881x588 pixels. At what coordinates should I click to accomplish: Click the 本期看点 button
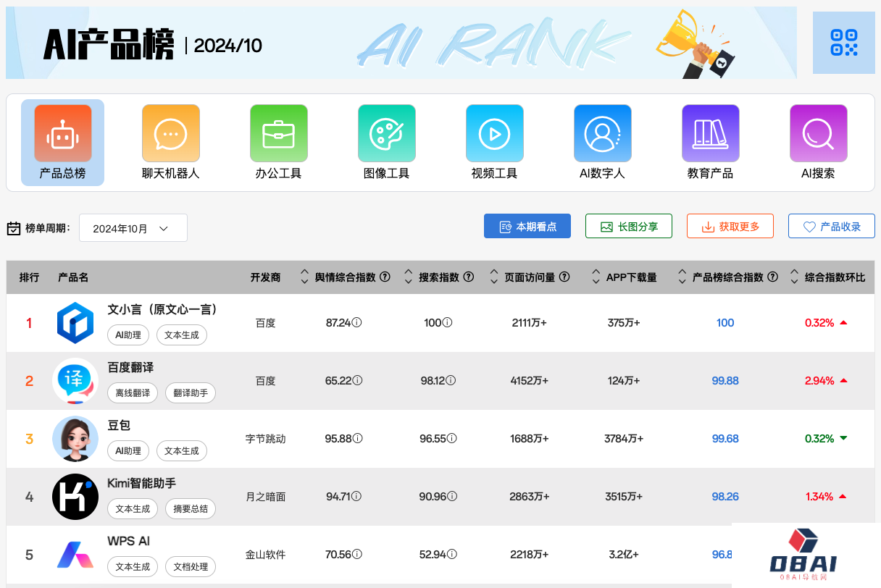(x=527, y=225)
